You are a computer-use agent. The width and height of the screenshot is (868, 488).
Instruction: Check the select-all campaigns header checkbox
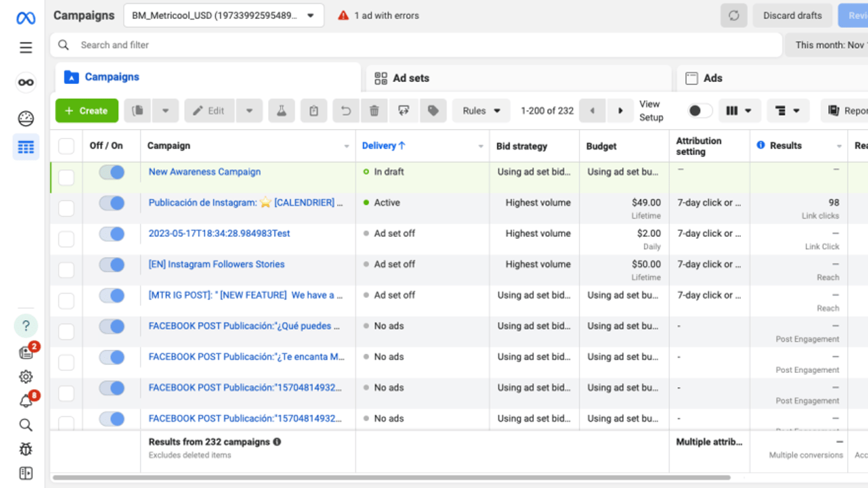tap(66, 146)
